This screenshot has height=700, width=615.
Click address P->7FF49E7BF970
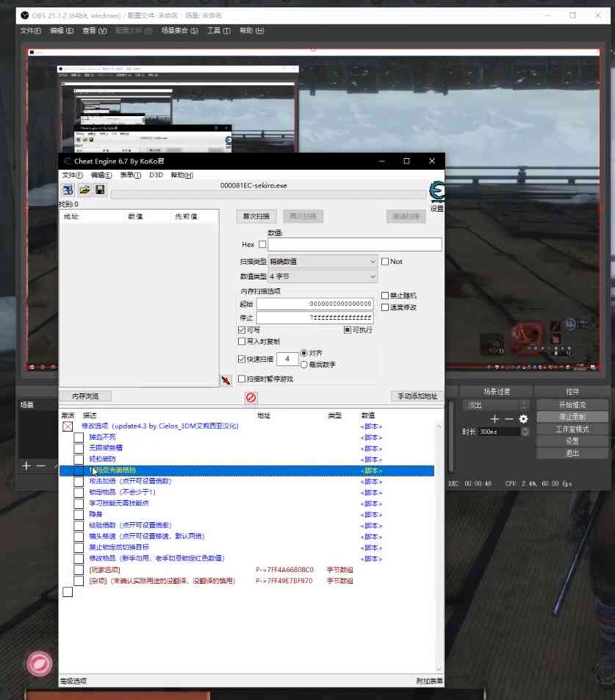point(284,581)
